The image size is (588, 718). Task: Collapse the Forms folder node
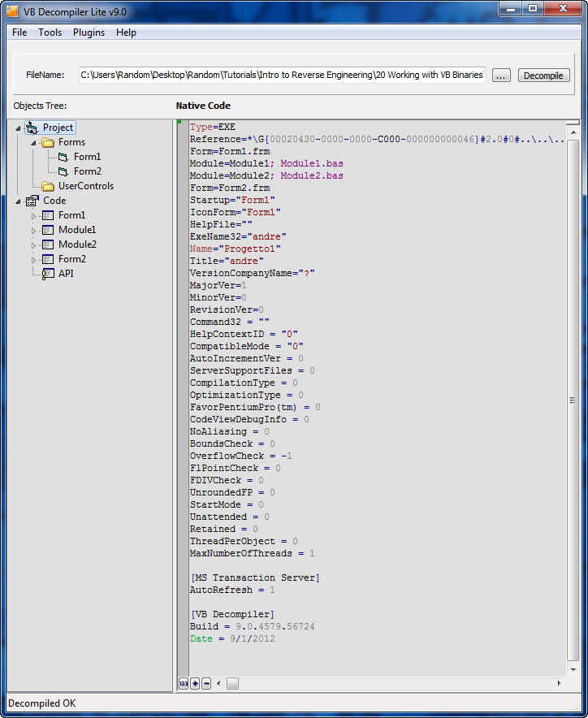[x=33, y=143]
